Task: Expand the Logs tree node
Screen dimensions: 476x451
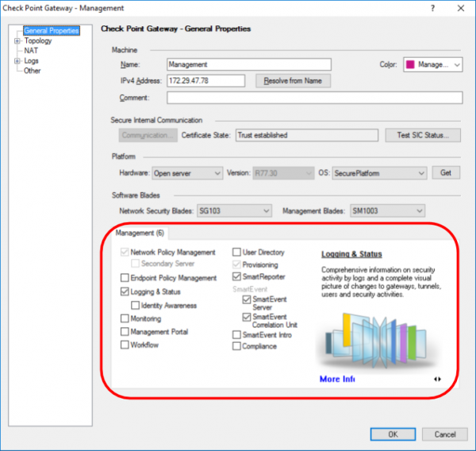Action: pos(17,60)
